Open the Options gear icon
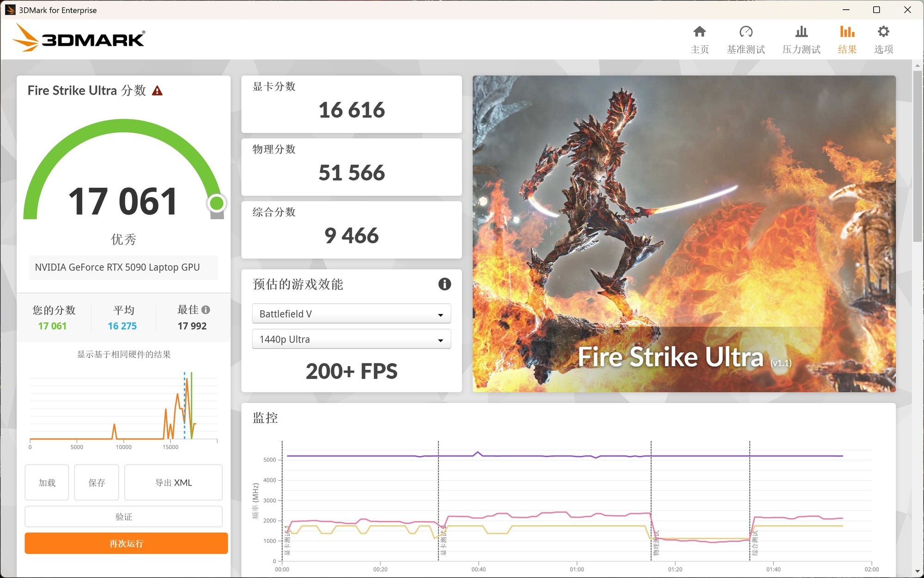 883,32
